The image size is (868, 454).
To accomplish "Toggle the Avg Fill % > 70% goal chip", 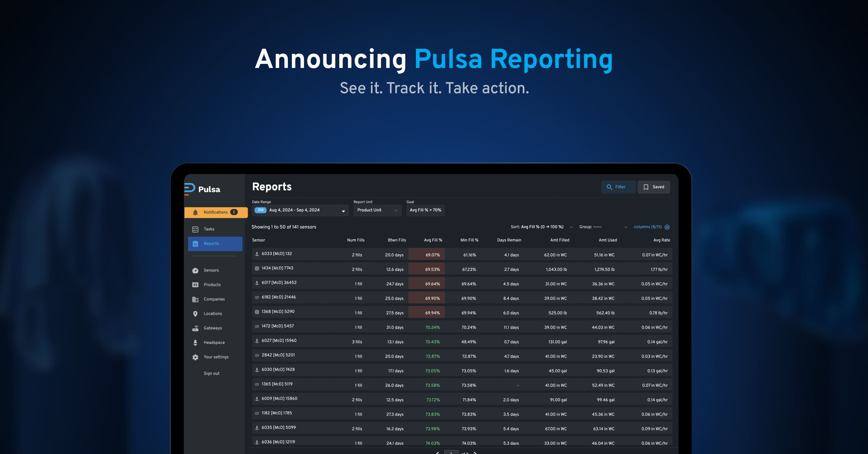I will (x=425, y=210).
